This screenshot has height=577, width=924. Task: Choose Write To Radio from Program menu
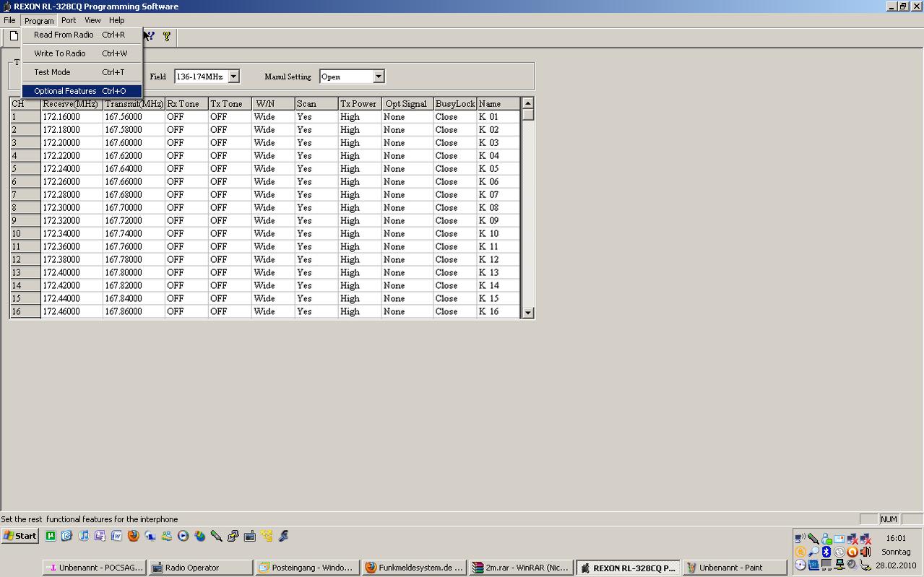pyautogui.click(x=60, y=53)
